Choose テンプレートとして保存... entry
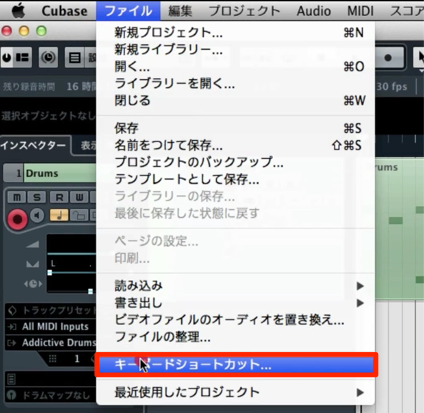This screenshot has width=424, height=413. click(235, 179)
